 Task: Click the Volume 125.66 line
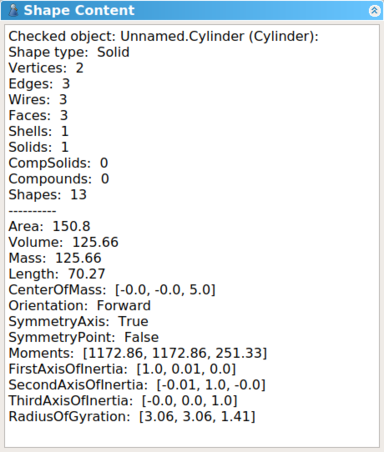tap(63, 242)
